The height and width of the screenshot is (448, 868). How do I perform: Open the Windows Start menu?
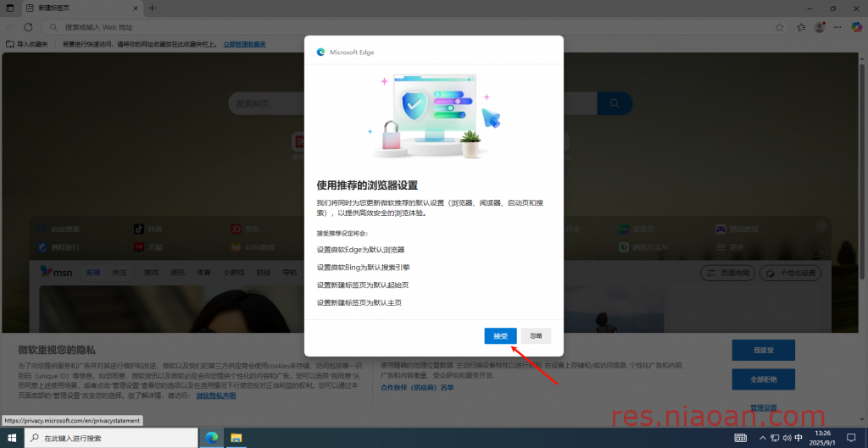pyautogui.click(x=11, y=438)
